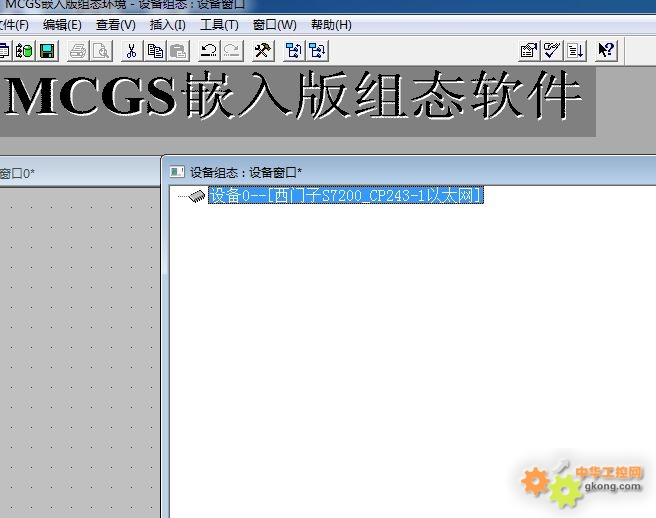Cut selection with the scissors icon
The width and height of the screenshot is (656, 518).
coord(132,51)
